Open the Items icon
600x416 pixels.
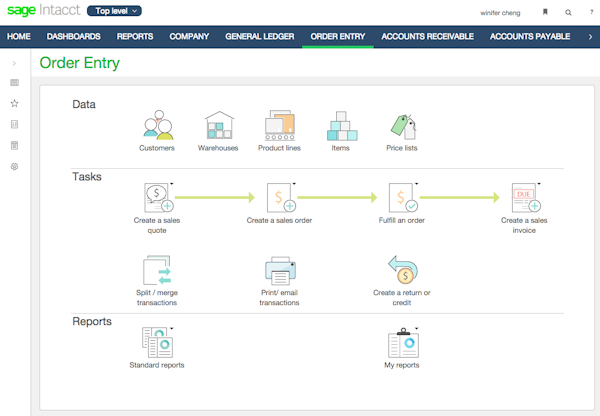pos(341,126)
